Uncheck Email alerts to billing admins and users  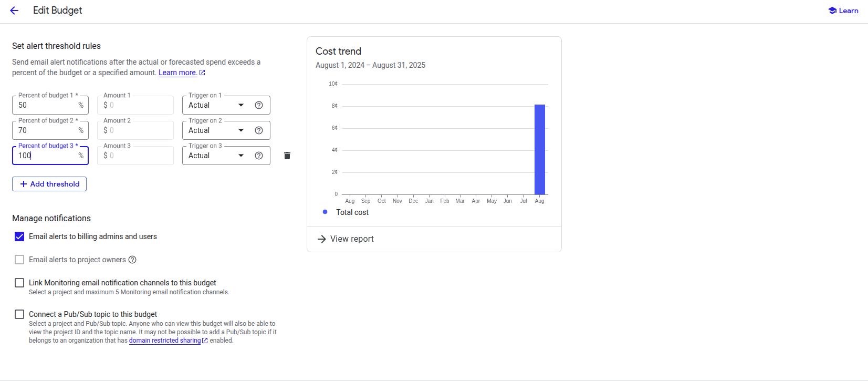pos(19,236)
